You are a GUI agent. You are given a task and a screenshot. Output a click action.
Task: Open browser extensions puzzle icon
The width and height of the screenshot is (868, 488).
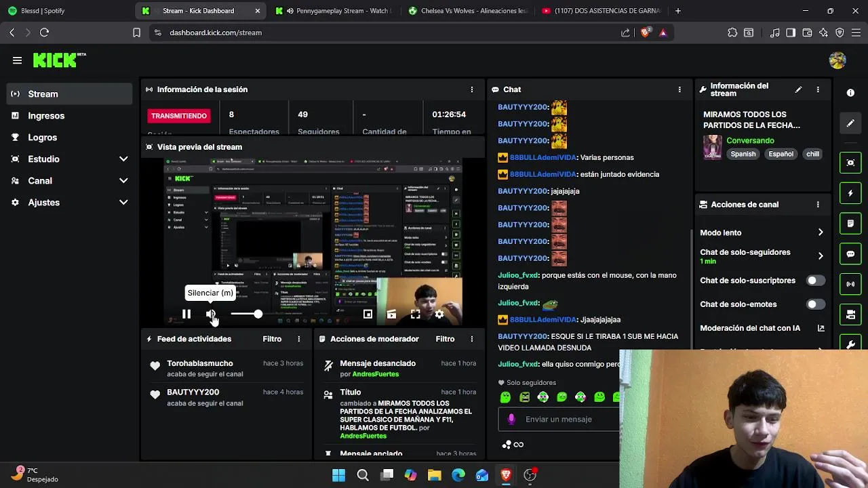coord(732,33)
